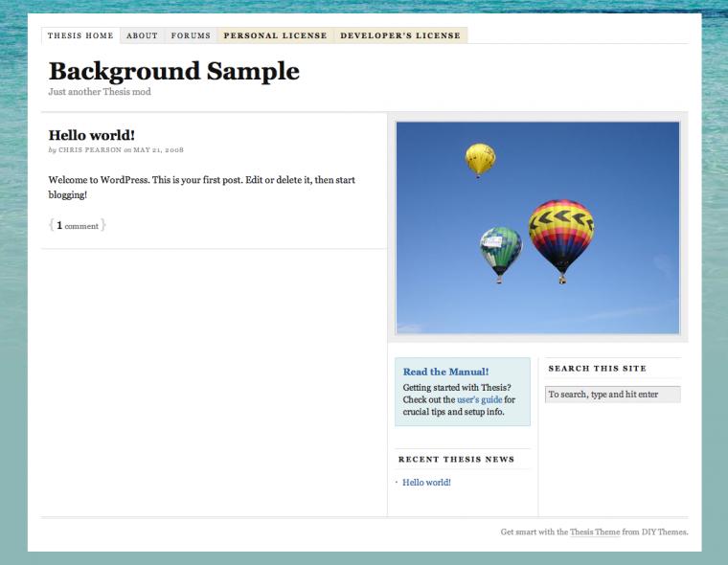Follow the user's guide link
This screenshot has height=565, width=728.
point(479,399)
